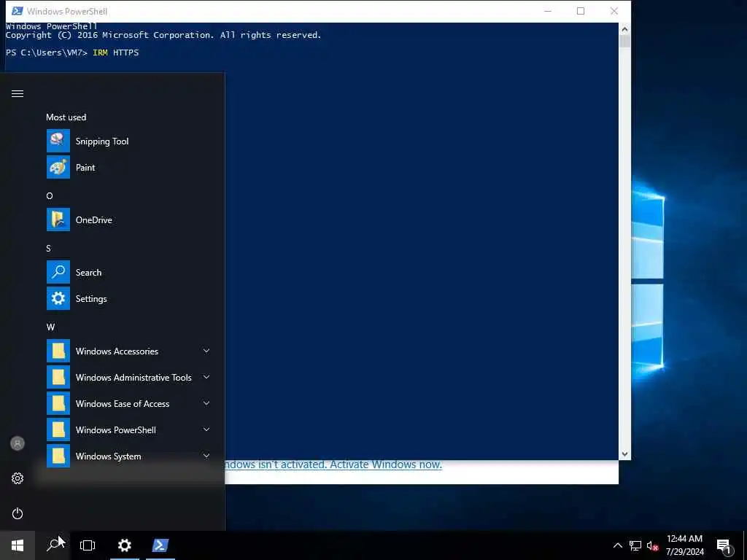Image resolution: width=747 pixels, height=560 pixels.
Task: Open the Action Center notifications icon
Action: 724,546
